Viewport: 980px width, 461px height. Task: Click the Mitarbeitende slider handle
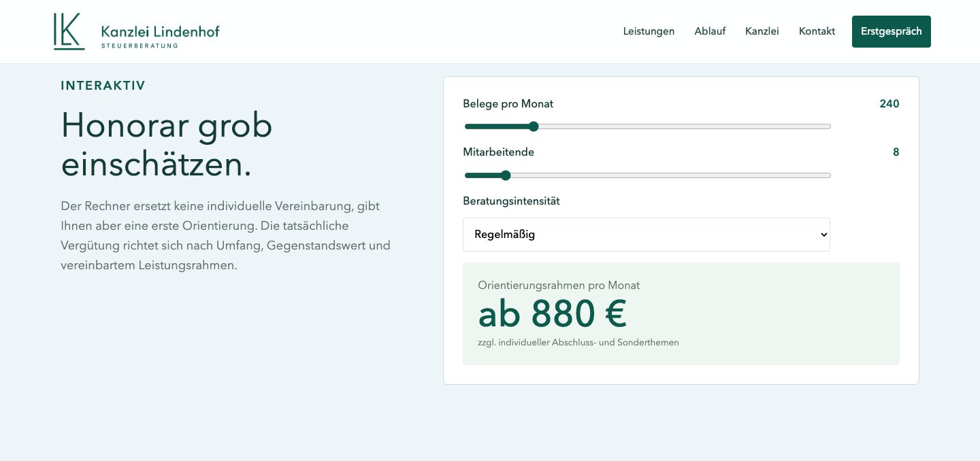(506, 175)
